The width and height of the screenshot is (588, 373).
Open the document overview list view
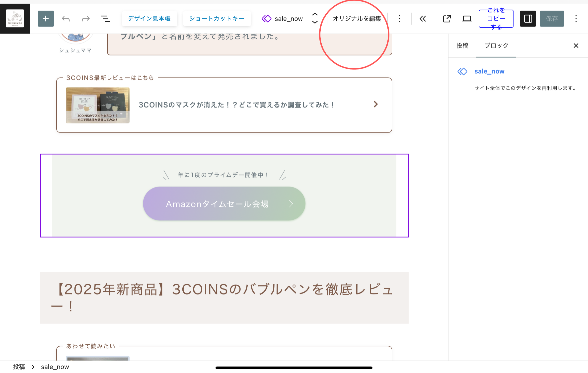(x=106, y=19)
